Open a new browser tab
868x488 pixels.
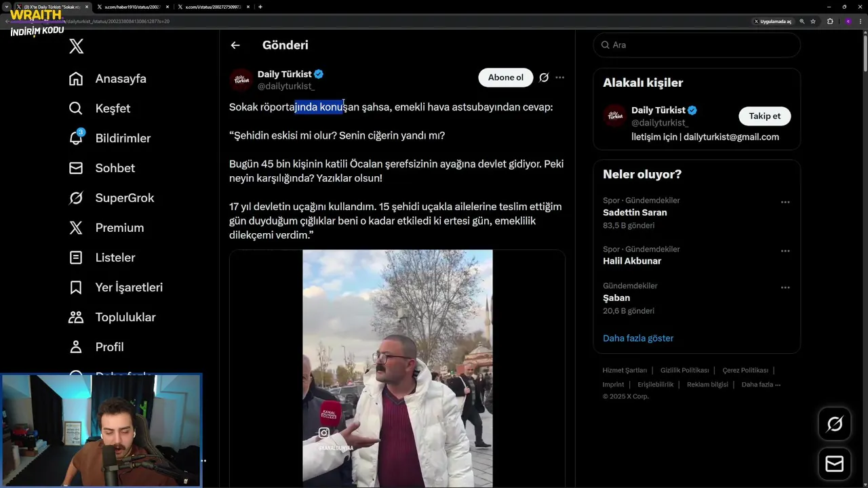tap(260, 7)
